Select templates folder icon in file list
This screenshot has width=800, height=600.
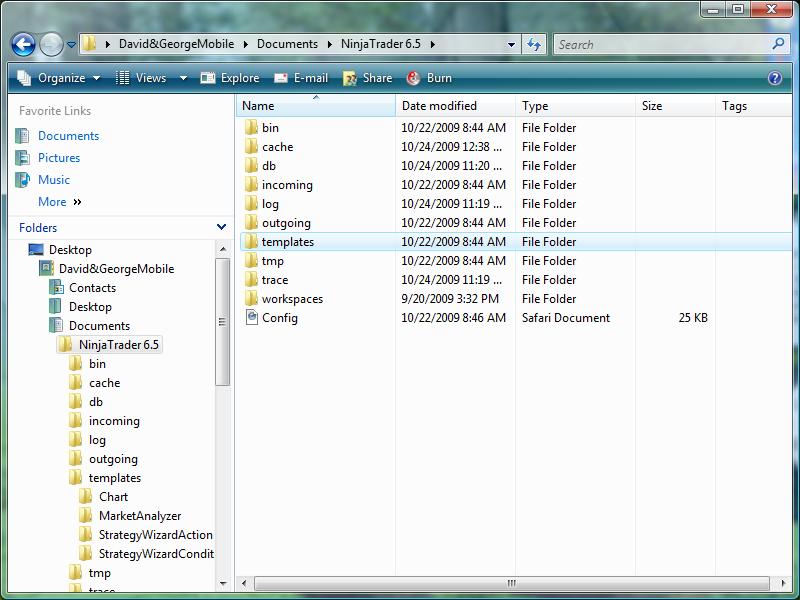coord(251,241)
